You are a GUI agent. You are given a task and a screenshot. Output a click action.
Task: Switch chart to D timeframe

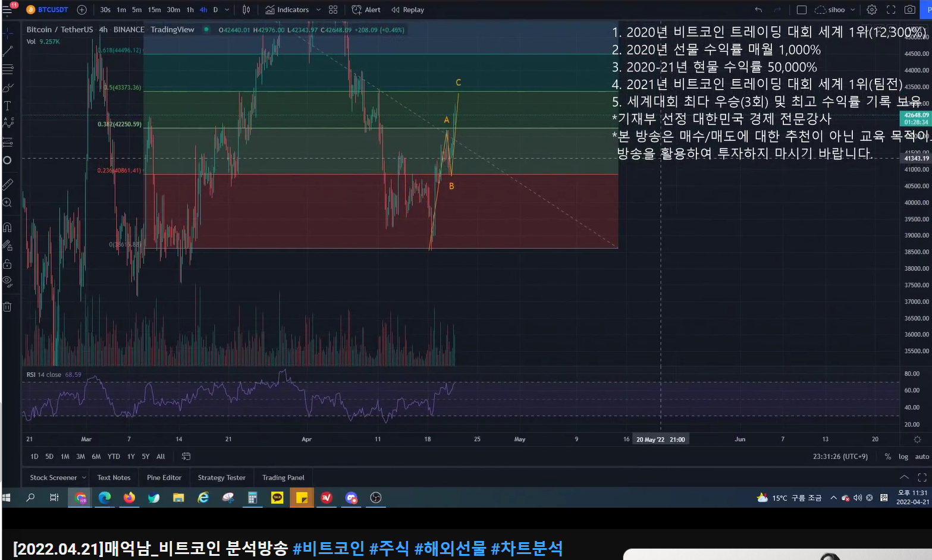click(x=215, y=10)
